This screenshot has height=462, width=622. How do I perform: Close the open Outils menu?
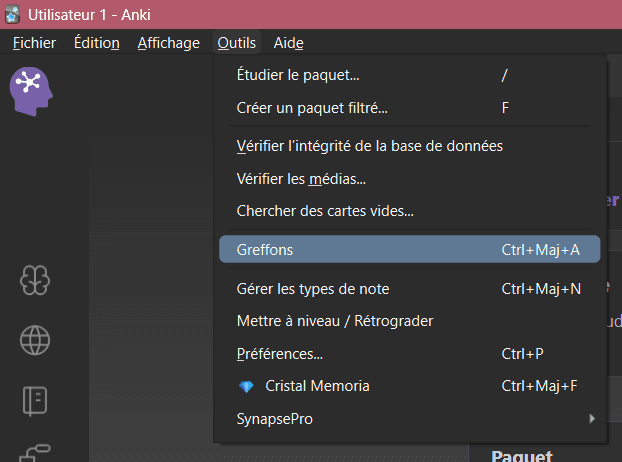pyautogui.click(x=236, y=42)
